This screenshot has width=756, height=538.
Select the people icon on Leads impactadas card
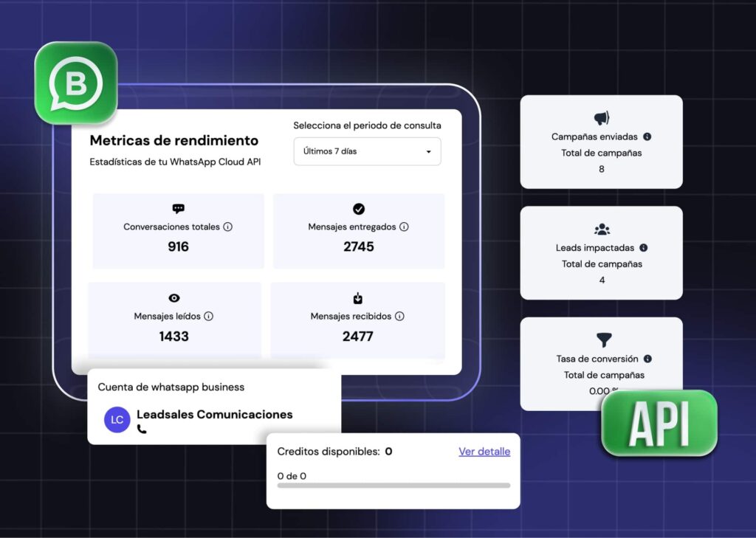pyautogui.click(x=601, y=229)
